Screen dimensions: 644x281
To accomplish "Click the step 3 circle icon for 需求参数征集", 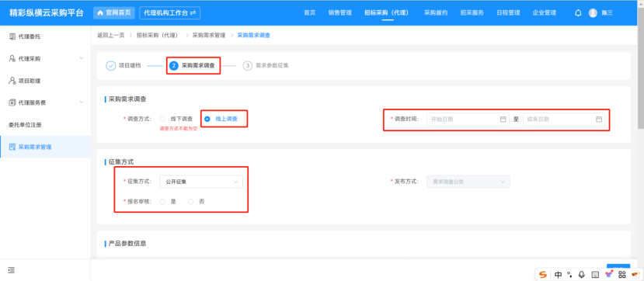I will click(x=247, y=66).
